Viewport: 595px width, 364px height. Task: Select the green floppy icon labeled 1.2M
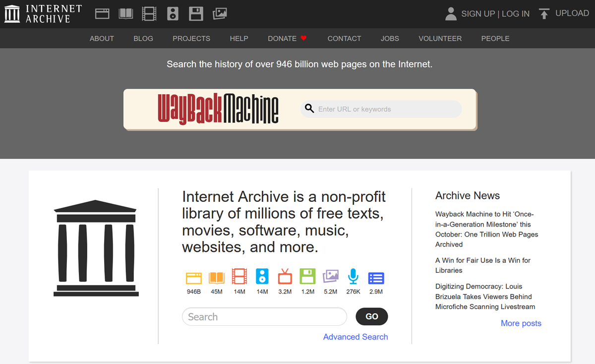tap(308, 277)
